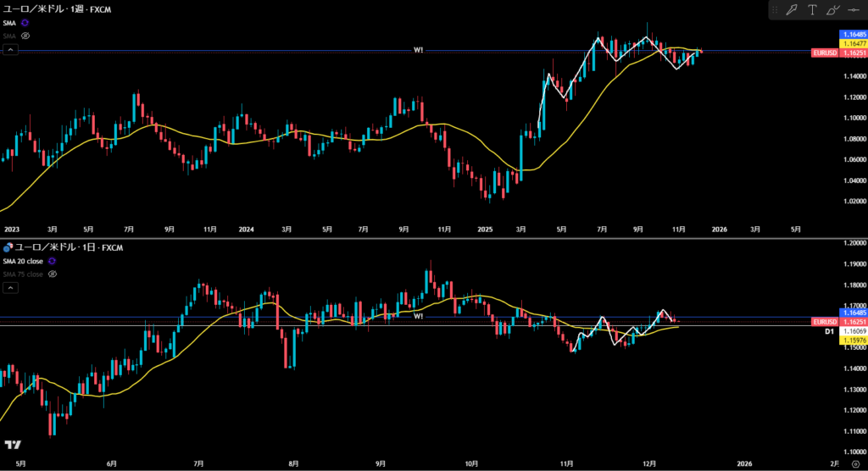
Task: Open time axis settings gear icon
Action: pyautogui.click(x=855, y=464)
